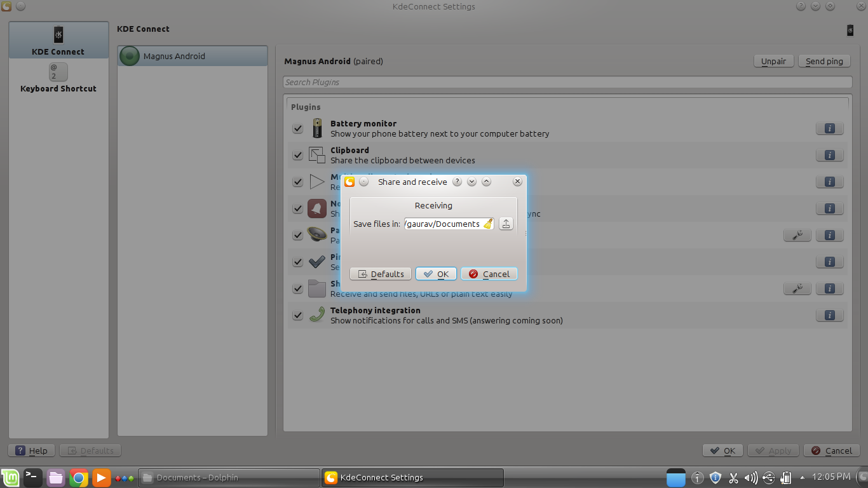The width and height of the screenshot is (868, 488).
Task: Click Cancel in the main settings window
Action: click(832, 451)
